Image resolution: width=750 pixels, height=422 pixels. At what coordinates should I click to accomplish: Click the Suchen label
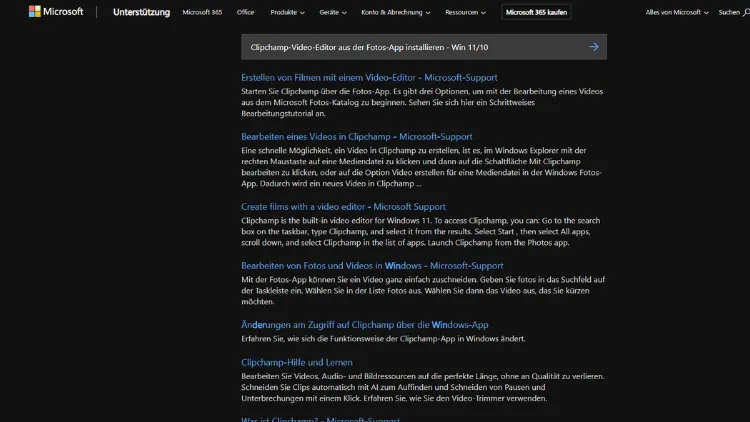(729, 12)
